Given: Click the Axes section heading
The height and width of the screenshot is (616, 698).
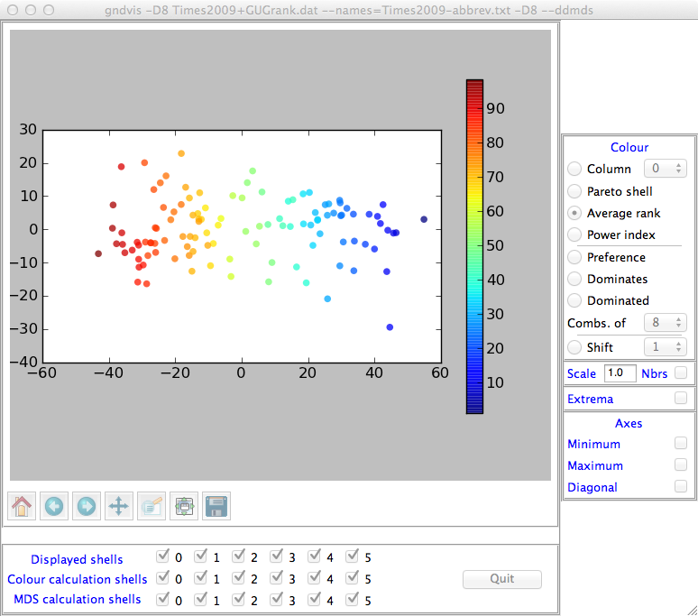Looking at the screenshot, I should [x=629, y=423].
